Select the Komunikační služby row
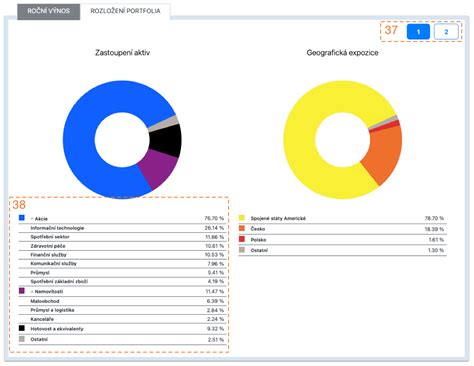Screen dimensions: 474x366 coord(122,263)
